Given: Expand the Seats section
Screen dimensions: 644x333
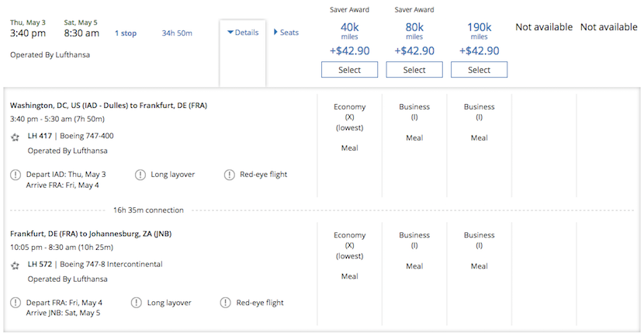Looking at the screenshot, I should tap(286, 33).
